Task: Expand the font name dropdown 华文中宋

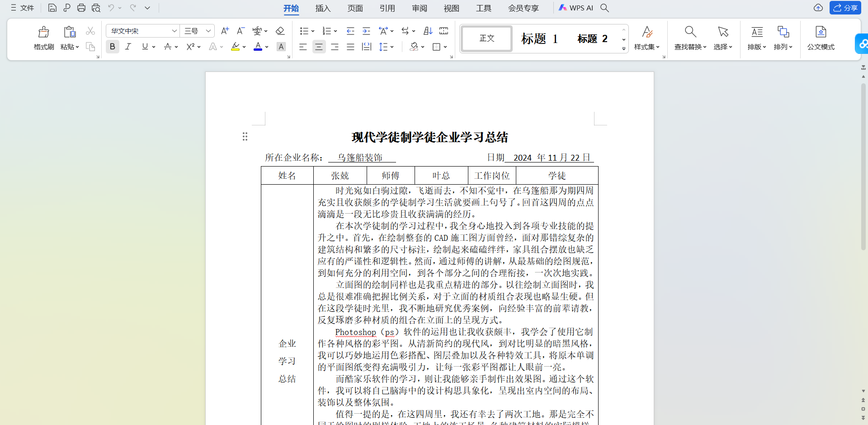Action: [x=174, y=31]
